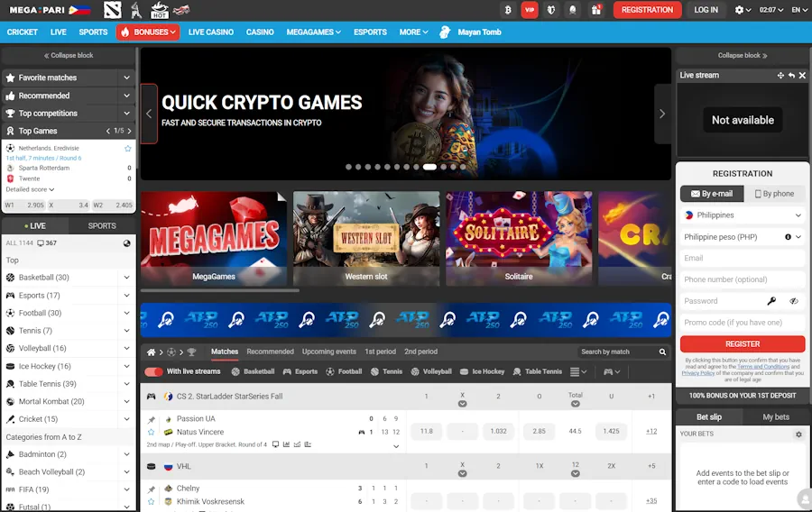Open the Western slot game thumbnail

(366, 238)
